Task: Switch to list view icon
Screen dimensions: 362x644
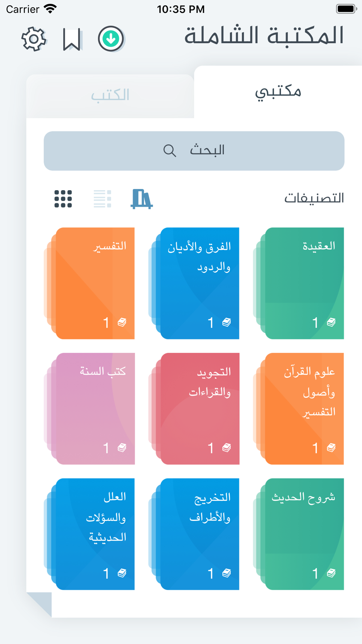Action: click(102, 199)
